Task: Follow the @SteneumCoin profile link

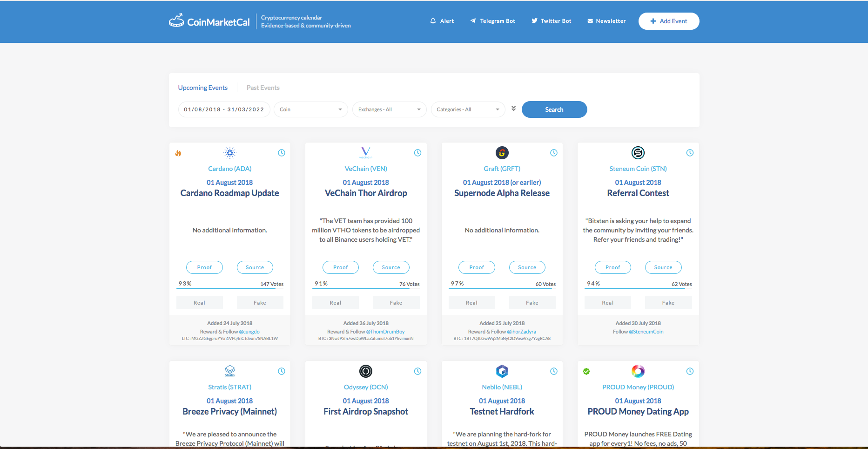Action: click(x=646, y=332)
